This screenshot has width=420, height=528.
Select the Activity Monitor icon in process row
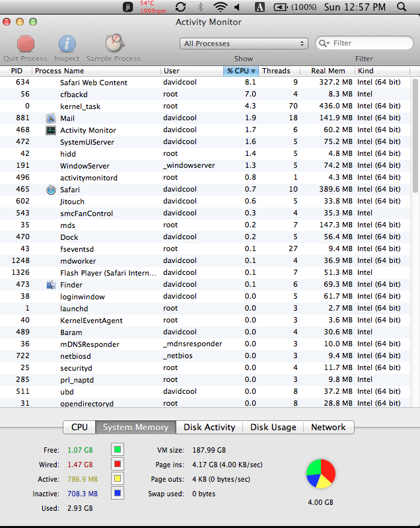coord(51,130)
